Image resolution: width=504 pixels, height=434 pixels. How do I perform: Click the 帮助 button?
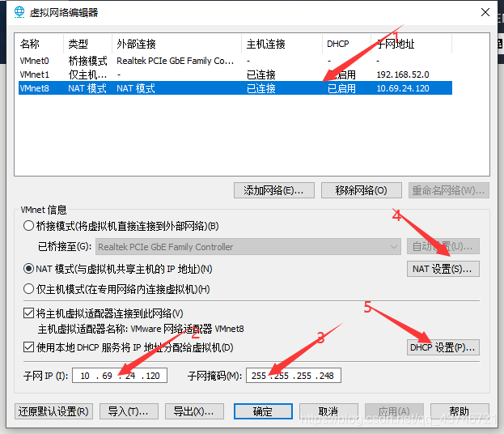tap(460, 411)
